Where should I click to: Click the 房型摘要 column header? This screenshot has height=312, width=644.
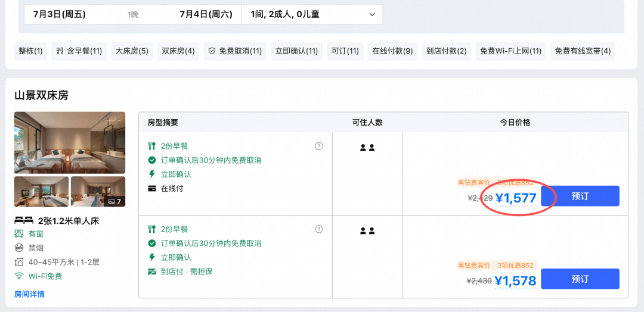click(x=163, y=122)
